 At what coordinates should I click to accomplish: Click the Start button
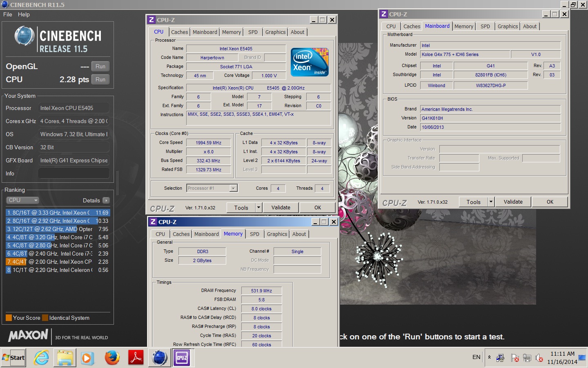coord(13,358)
